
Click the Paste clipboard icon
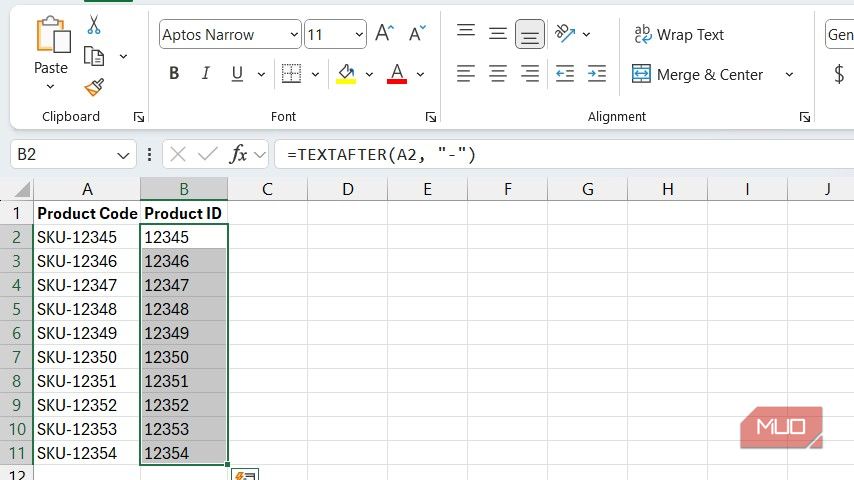coord(53,34)
